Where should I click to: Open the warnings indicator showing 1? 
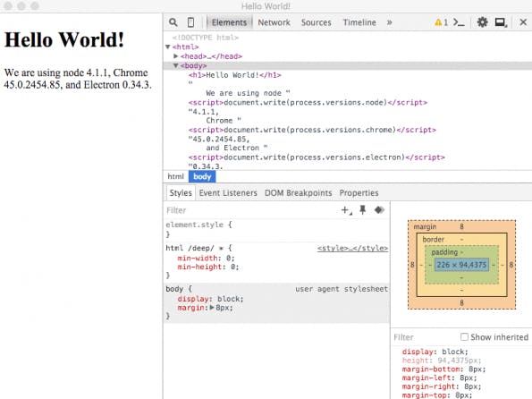tap(441, 22)
